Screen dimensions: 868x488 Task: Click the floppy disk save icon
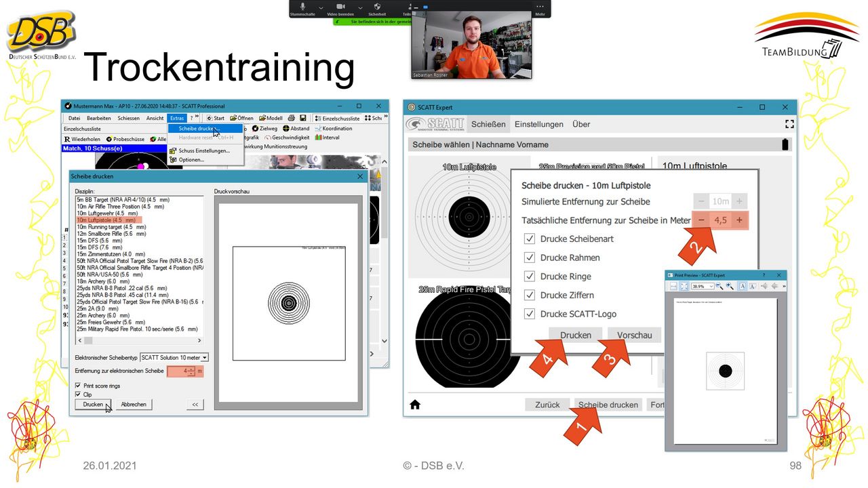pyautogui.click(x=302, y=118)
